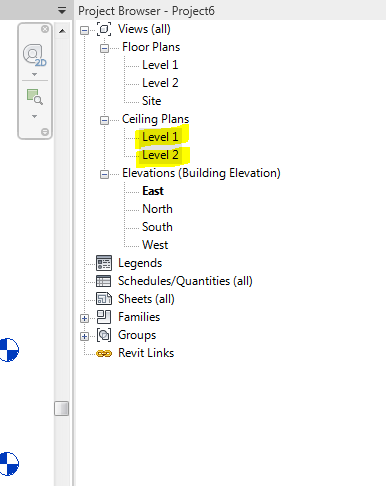Click the Schedules/Quantities table icon
The image size is (386, 486).
click(x=104, y=281)
